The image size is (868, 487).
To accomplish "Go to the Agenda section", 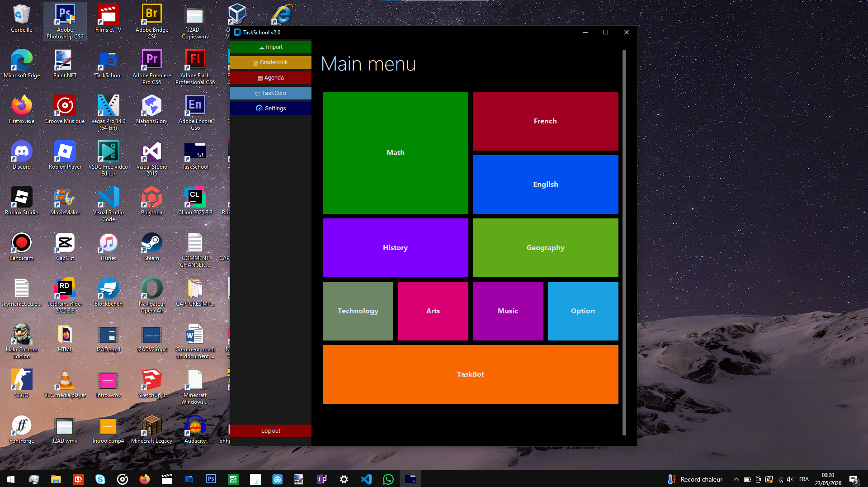I will [x=271, y=78].
